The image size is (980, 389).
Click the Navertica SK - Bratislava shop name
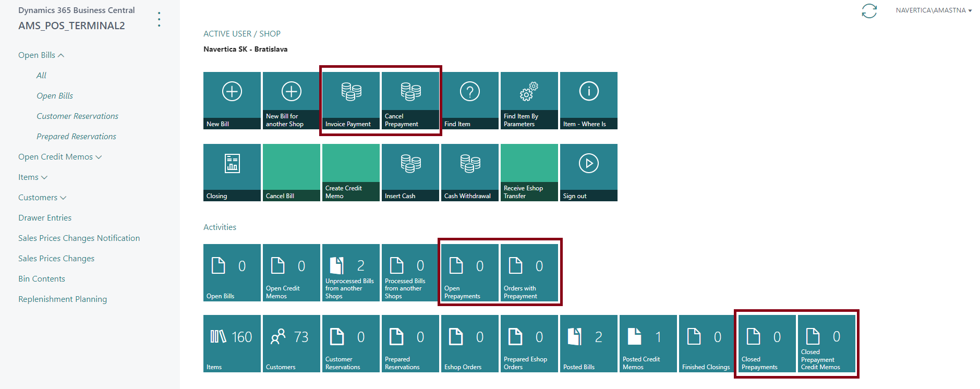click(x=245, y=49)
